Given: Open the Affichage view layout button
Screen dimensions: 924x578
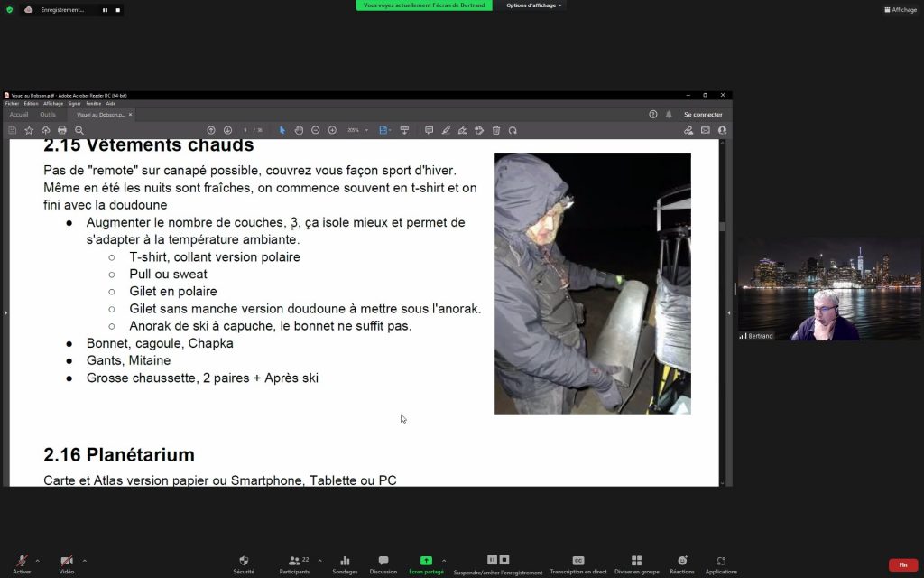Looking at the screenshot, I should click(901, 9).
